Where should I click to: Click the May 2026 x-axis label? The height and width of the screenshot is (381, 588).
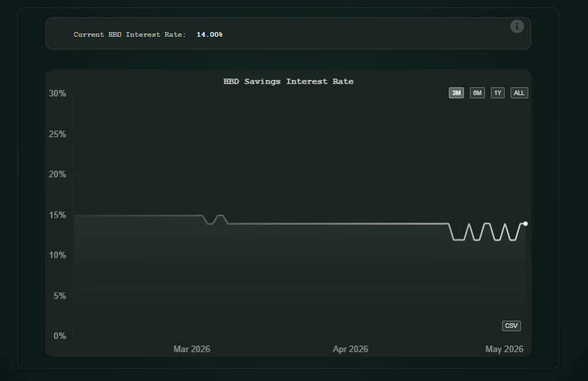pyautogui.click(x=505, y=349)
